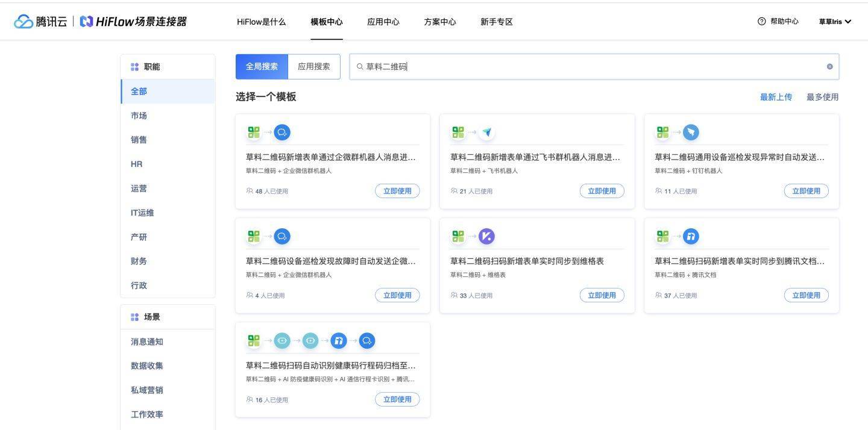Click the 帮助中心 question-mark icon

(761, 21)
